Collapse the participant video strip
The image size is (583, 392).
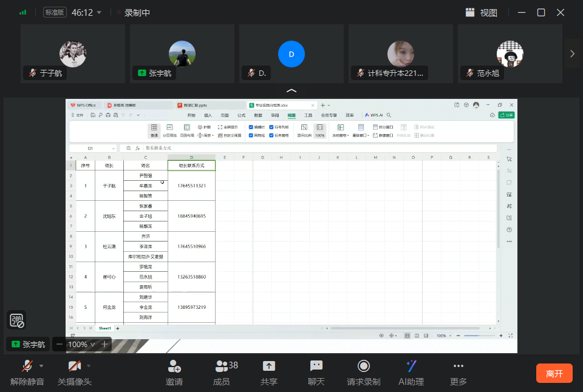click(291, 90)
